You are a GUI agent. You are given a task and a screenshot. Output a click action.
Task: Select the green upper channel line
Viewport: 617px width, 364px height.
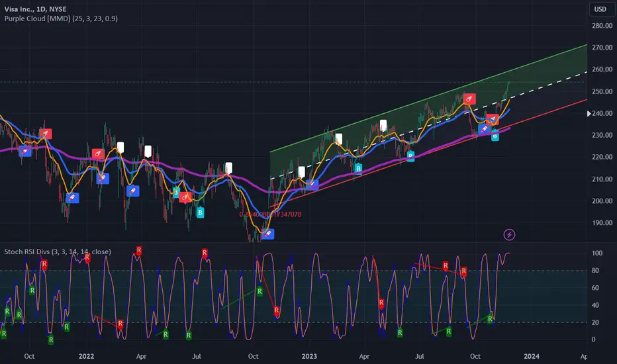429,99
